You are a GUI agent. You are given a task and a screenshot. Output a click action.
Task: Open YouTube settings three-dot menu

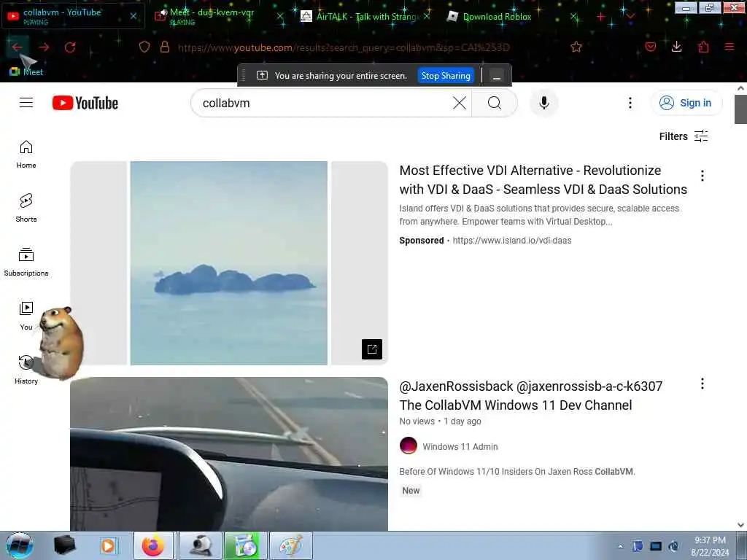pos(630,103)
